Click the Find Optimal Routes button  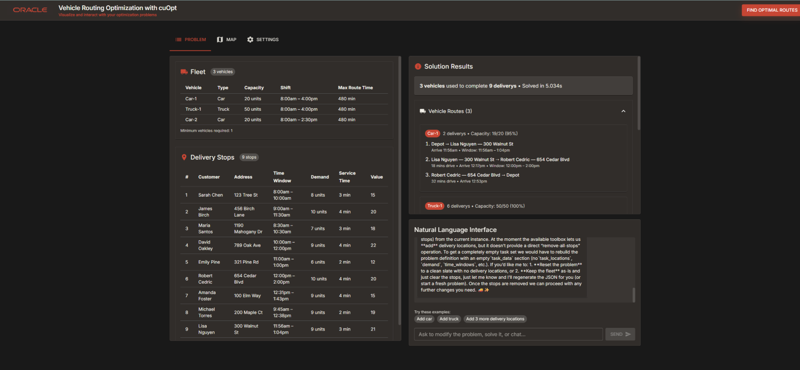(x=770, y=10)
